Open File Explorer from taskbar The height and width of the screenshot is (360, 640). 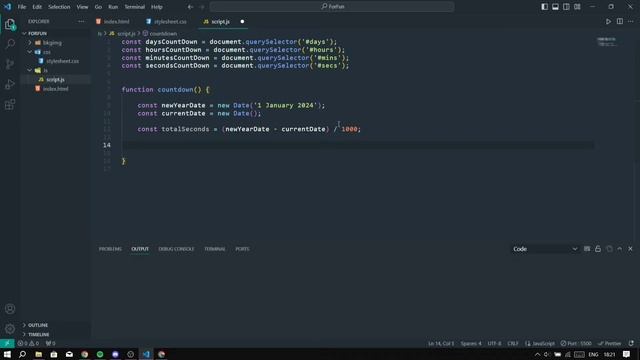coord(38,354)
